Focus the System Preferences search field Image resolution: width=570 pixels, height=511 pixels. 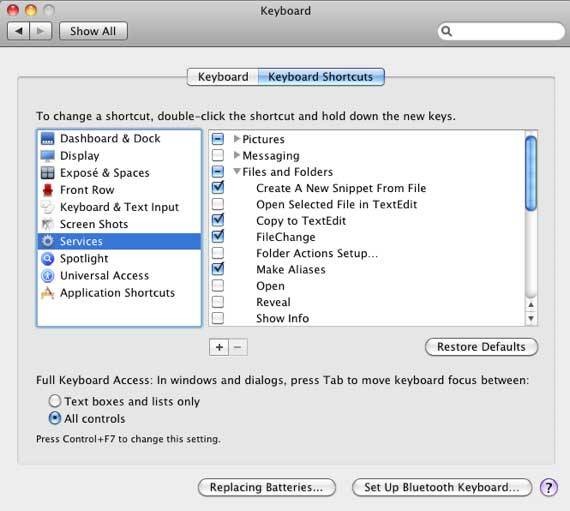pos(501,32)
